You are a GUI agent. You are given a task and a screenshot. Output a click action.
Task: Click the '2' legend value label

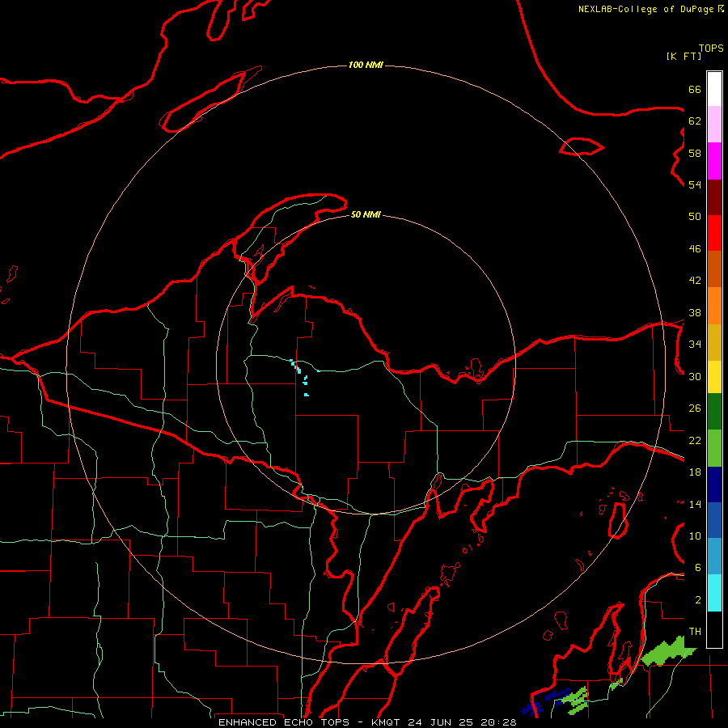[698, 600]
